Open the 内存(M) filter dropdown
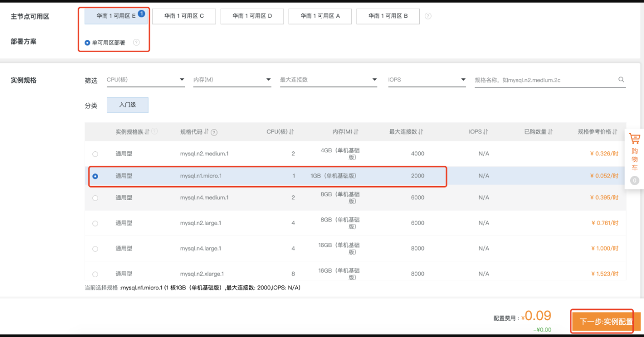 click(x=232, y=80)
